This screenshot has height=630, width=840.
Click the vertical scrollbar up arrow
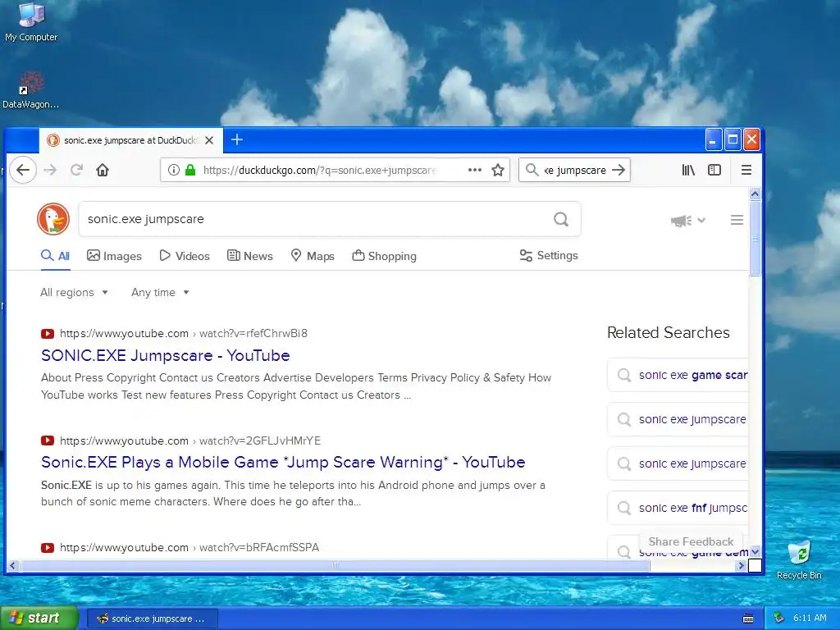[x=756, y=194]
